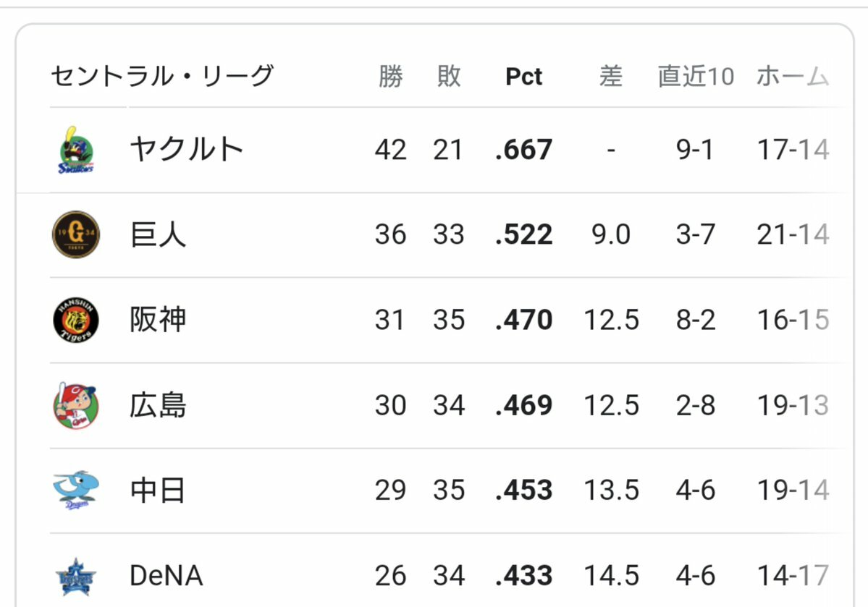Viewport: 868px width, 607px height.
Task: Sort standings by the 敗 column
Action: (448, 77)
